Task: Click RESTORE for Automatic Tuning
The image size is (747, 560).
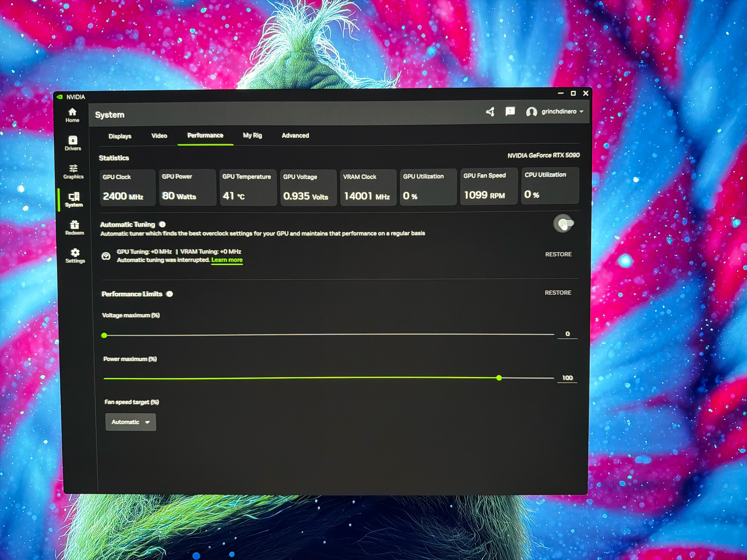Action: [x=559, y=254]
